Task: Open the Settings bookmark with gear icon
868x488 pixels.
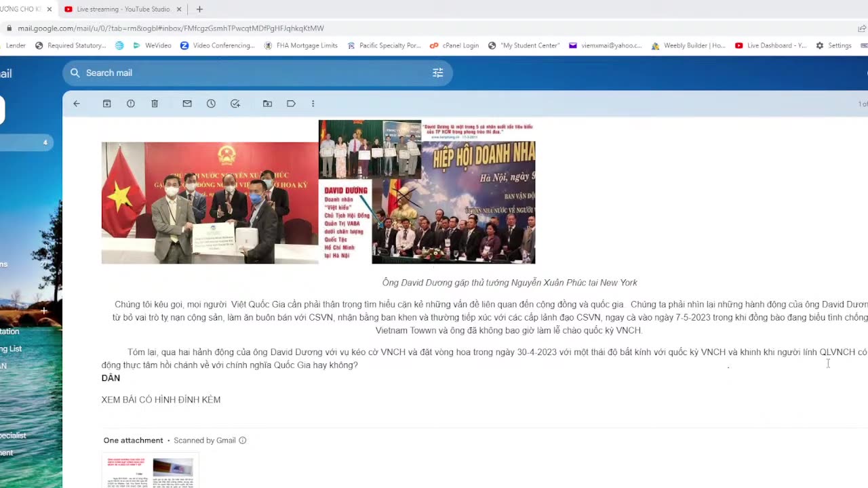Action: pyautogui.click(x=833, y=45)
